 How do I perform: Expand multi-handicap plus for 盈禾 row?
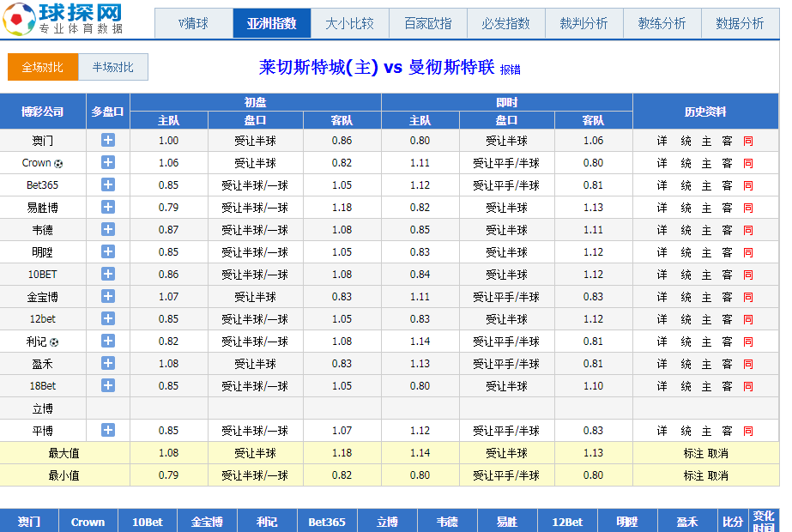click(107, 363)
